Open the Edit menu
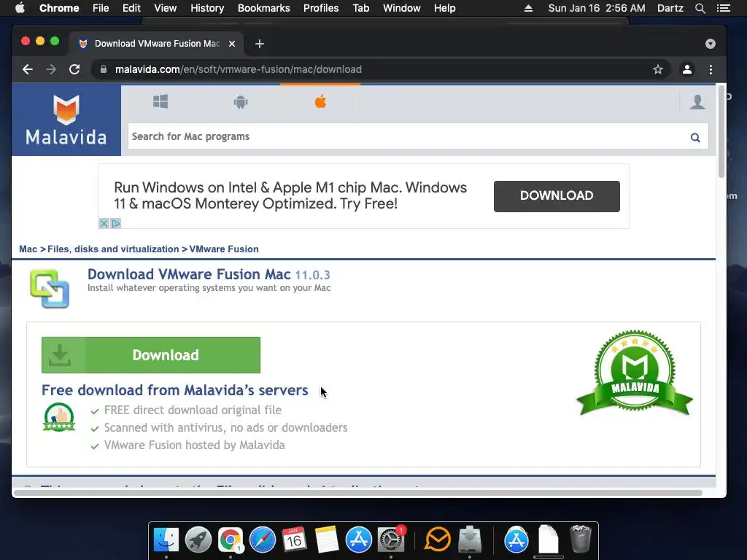747x560 pixels. pyautogui.click(x=131, y=8)
